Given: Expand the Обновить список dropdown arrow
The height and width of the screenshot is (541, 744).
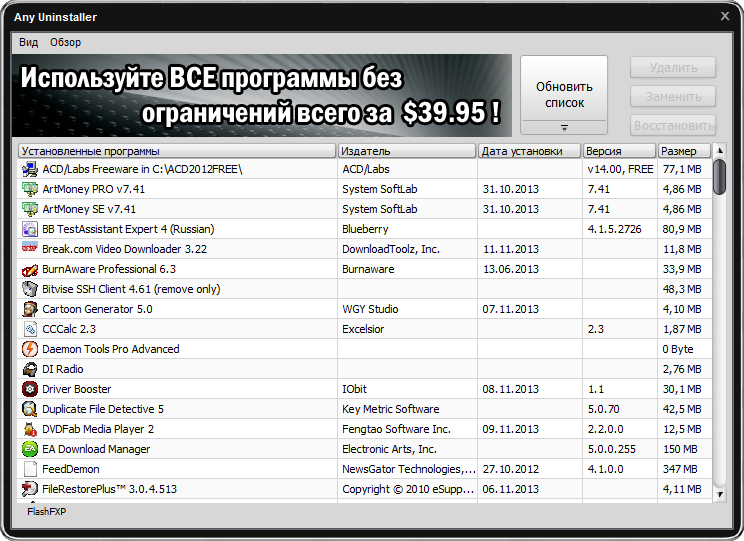Looking at the screenshot, I should (x=564, y=128).
